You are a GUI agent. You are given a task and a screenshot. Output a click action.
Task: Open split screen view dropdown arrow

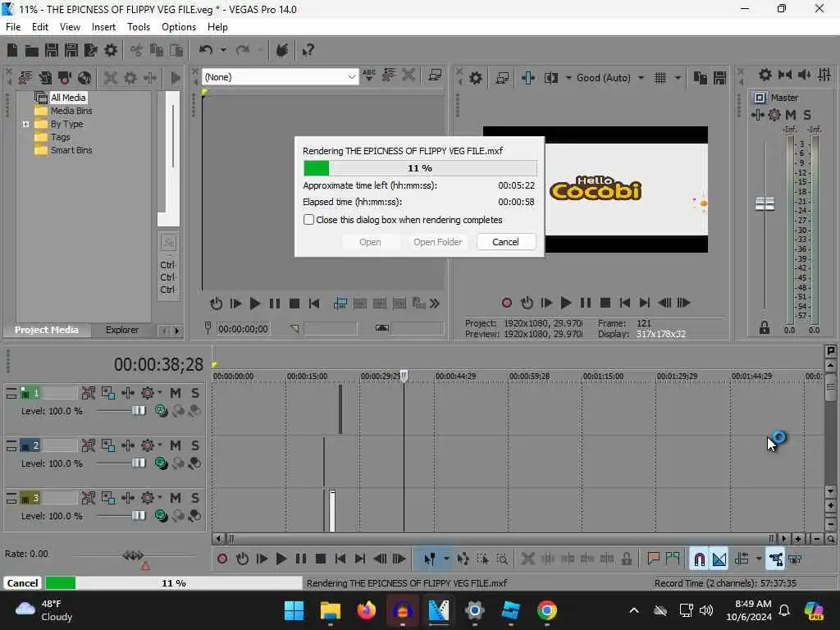click(x=568, y=78)
